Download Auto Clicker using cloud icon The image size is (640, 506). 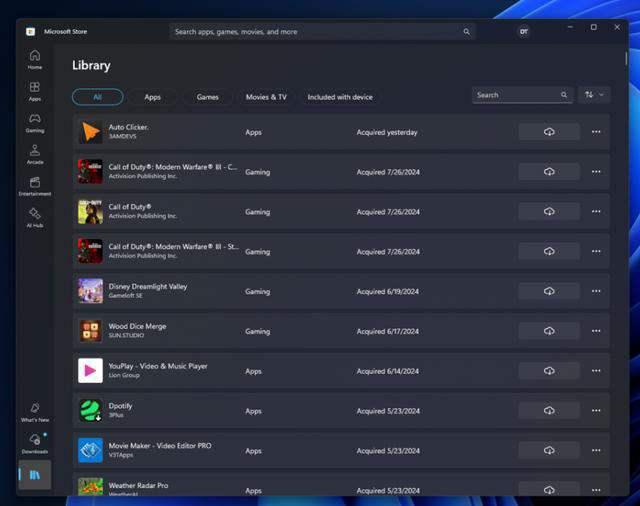point(549,132)
